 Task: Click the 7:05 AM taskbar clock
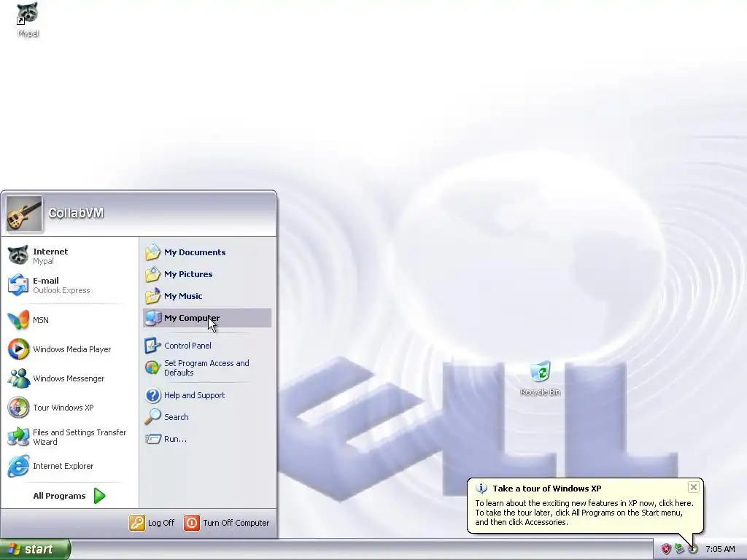click(720, 549)
